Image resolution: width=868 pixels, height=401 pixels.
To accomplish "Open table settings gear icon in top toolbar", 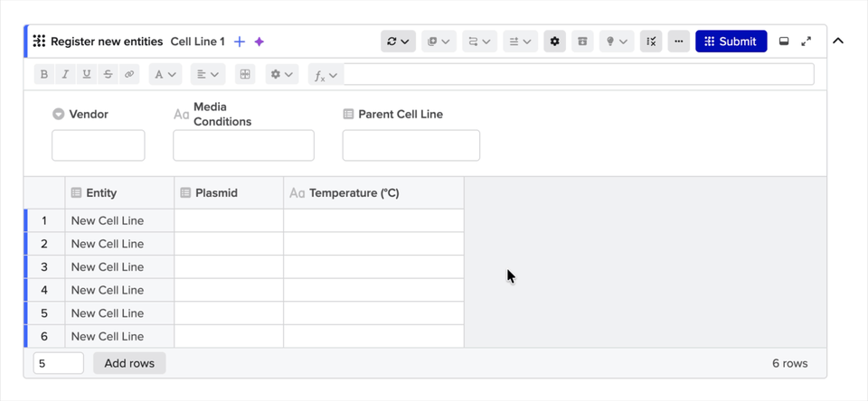I will tap(554, 42).
